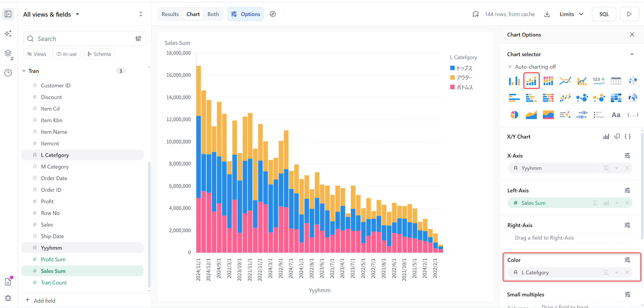Toggle the Options panel button
The width and height of the screenshot is (644, 308).
click(x=246, y=14)
